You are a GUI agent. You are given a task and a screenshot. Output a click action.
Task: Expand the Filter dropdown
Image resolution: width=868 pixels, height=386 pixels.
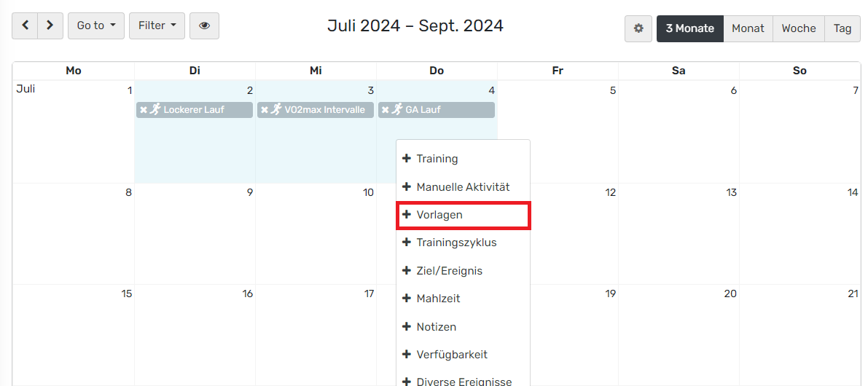coord(157,25)
